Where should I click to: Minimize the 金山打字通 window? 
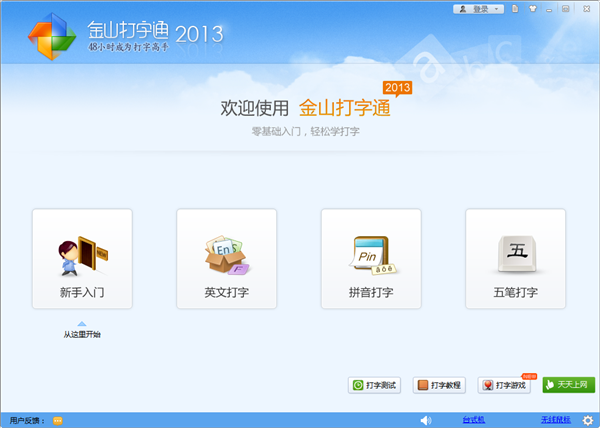(549, 9)
